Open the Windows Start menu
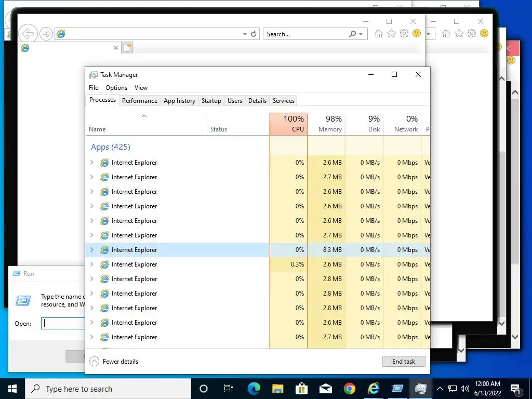Screen dimensions: 532x399 pyautogui.click(x=12, y=389)
